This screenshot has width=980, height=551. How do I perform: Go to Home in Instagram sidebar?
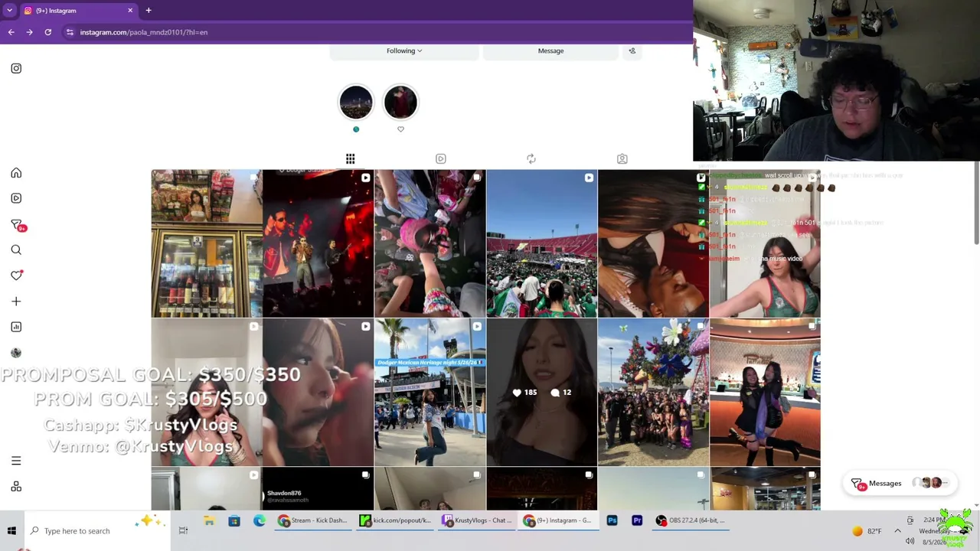pos(16,173)
